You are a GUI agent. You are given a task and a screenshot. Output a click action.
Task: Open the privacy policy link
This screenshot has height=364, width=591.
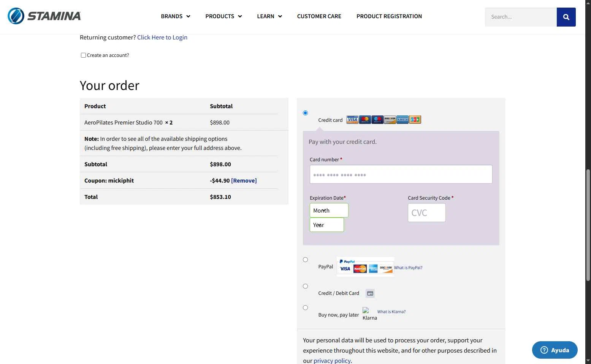click(x=332, y=361)
